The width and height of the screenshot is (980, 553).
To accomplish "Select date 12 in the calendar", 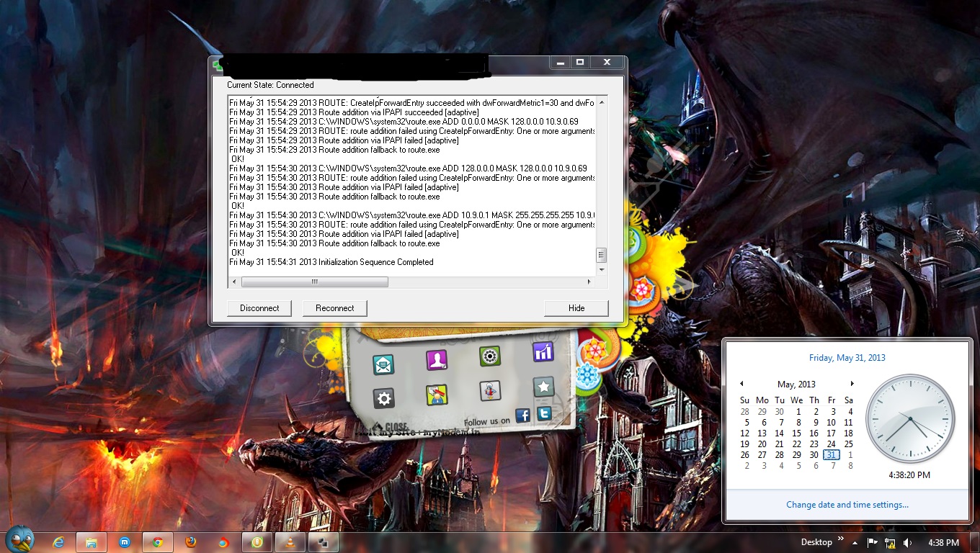I will [745, 433].
